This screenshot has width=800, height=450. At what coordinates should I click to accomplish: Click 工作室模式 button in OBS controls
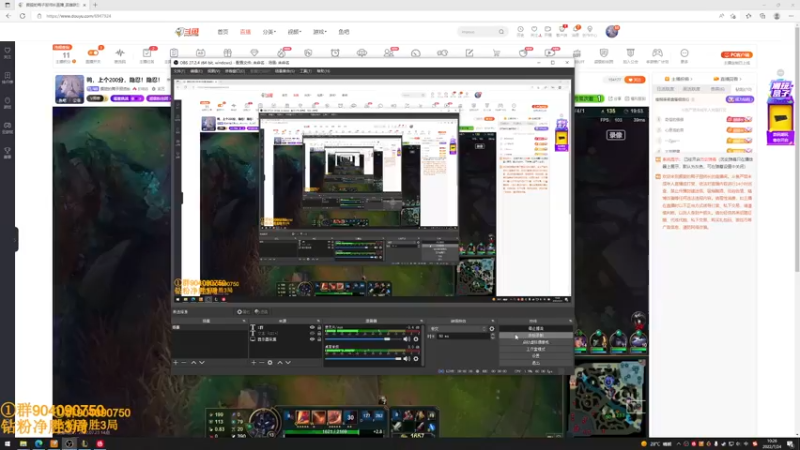(536, 349)
